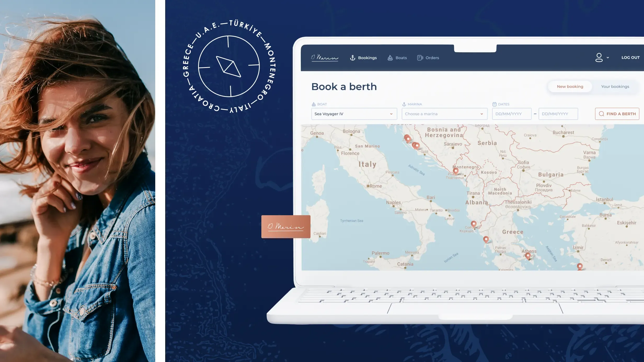Click the orders document icon in navbar
This screenshot has height=362, width=644.
coord(420,57)
